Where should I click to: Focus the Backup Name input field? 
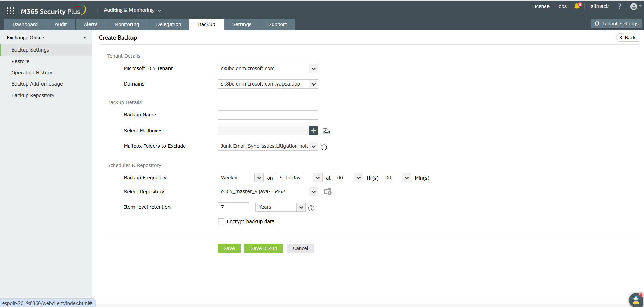coord(268,115)
